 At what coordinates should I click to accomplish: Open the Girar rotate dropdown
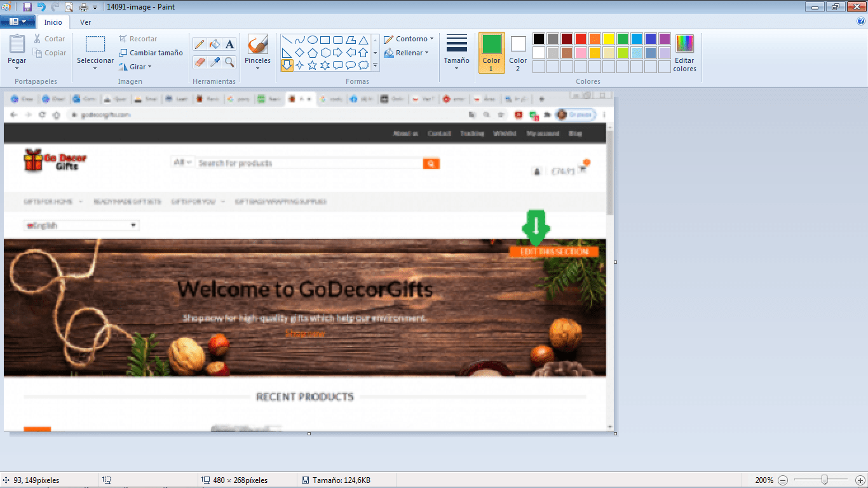click(x=135, y=67)
